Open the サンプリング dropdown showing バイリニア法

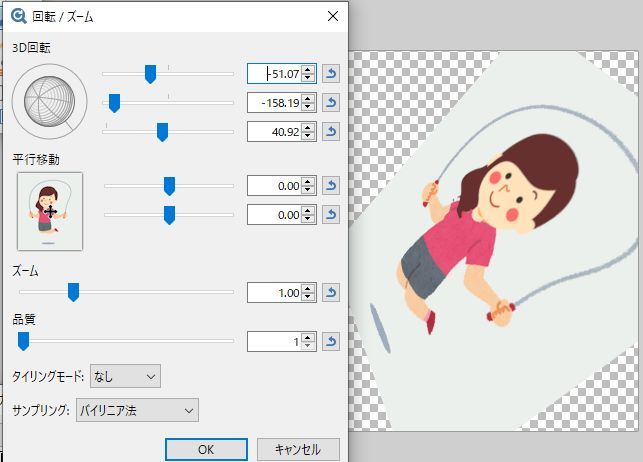coord(137,410)
